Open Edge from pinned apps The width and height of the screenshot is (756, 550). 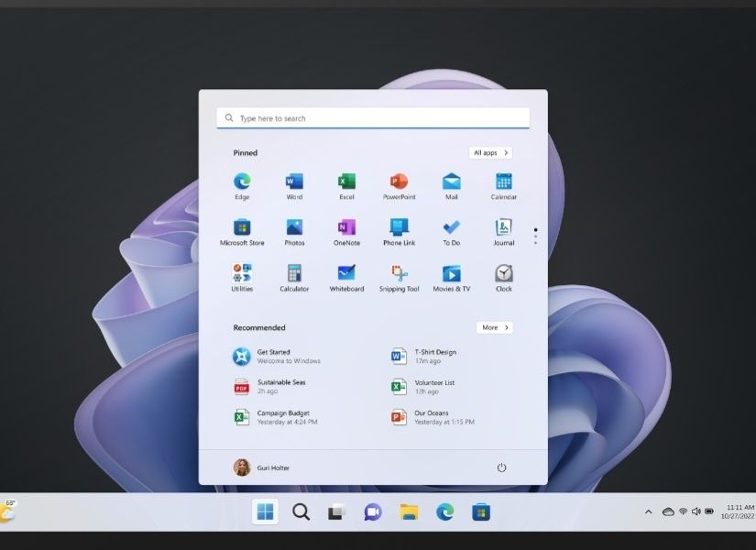[x=242, y=186]
